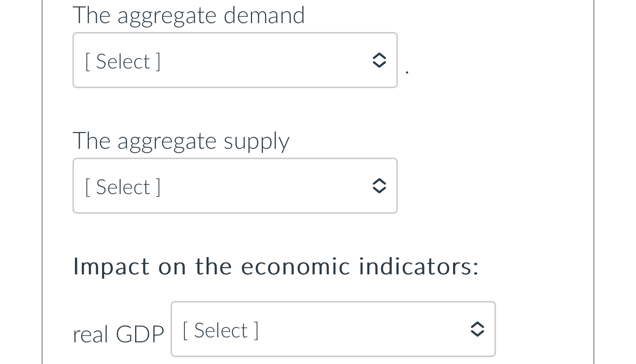Click the aggregate supply dropdown's chevron arrows
This screenshot has height=364, width=636.
[378, 186]
